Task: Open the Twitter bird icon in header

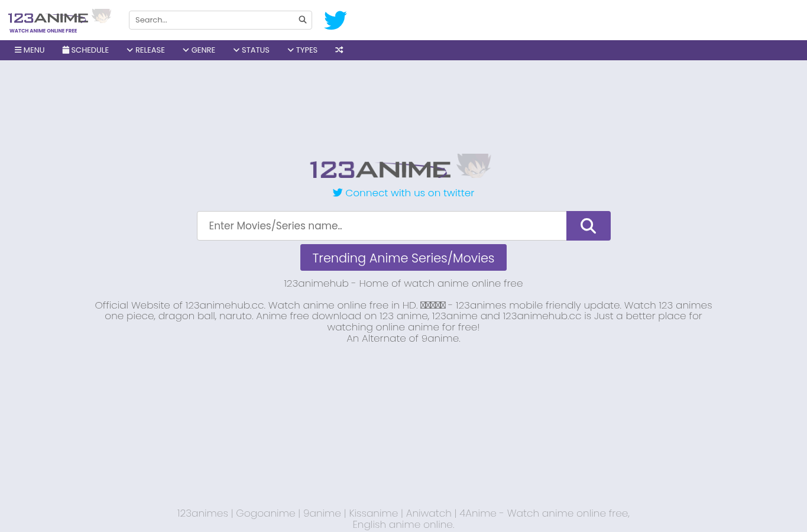Action: click(x=335, y=20)
